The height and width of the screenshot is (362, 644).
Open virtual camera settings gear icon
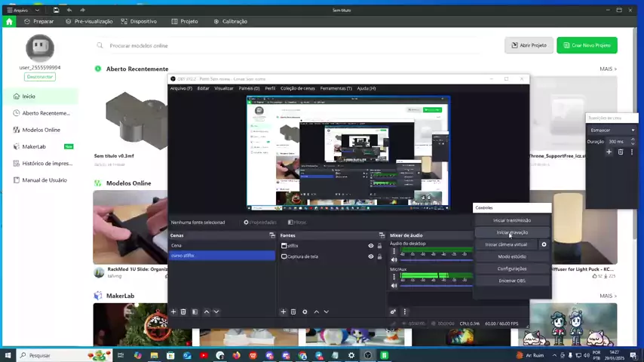pyautogui.click(x=544, y=244)
